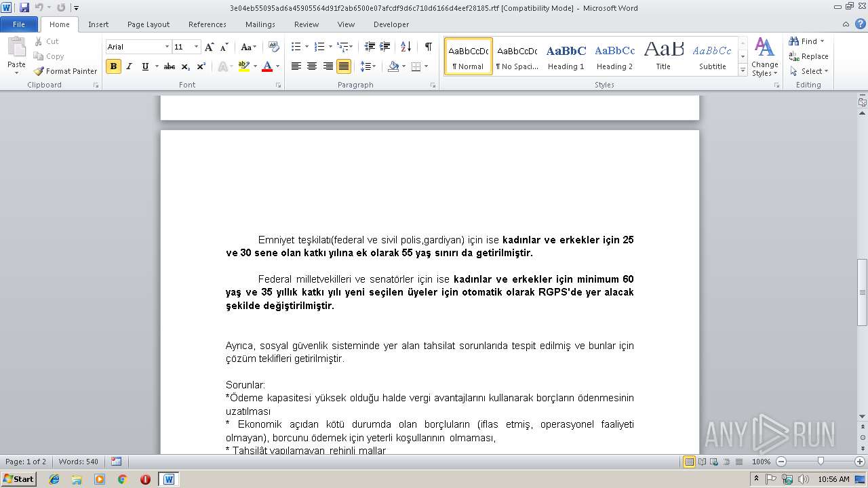Click the Paste icon

point(16,47)
